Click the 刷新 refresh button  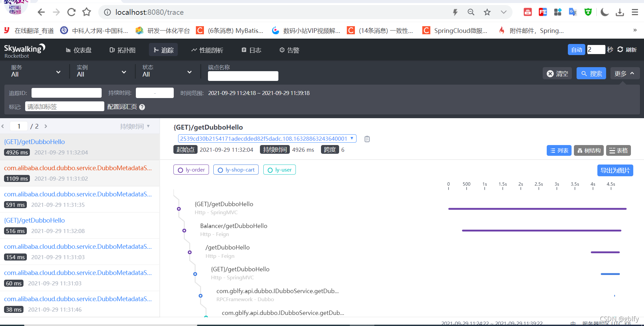(627, 50)
